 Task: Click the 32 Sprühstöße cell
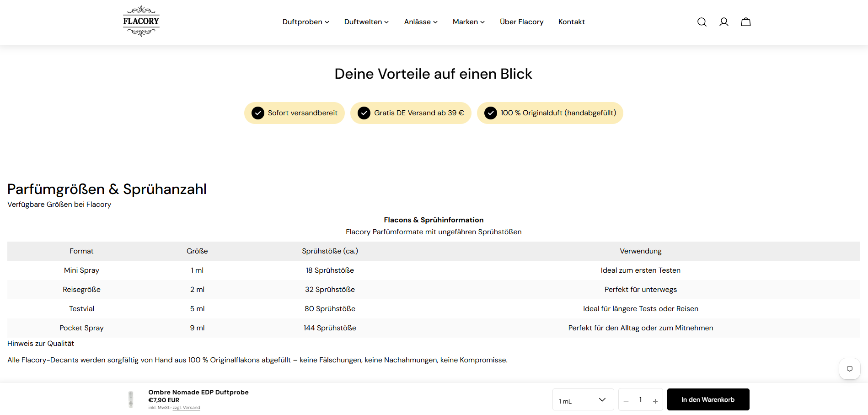[330, 290]
